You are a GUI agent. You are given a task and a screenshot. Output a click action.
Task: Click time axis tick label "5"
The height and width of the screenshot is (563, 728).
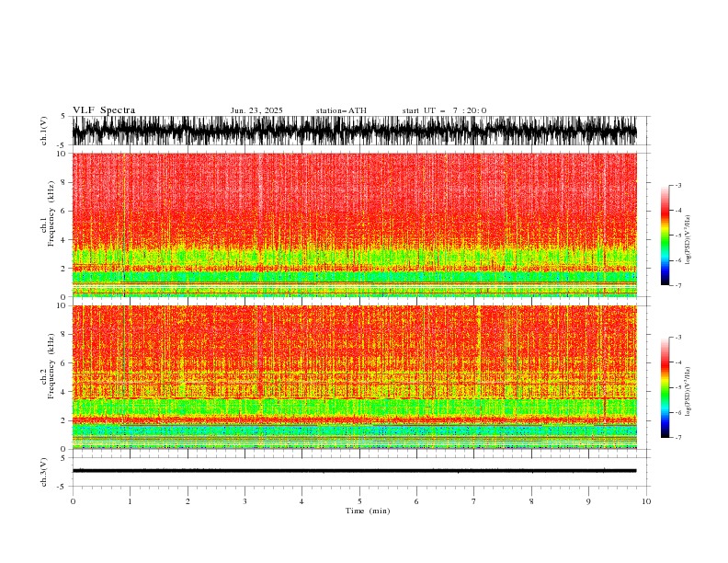pos(359,501)
